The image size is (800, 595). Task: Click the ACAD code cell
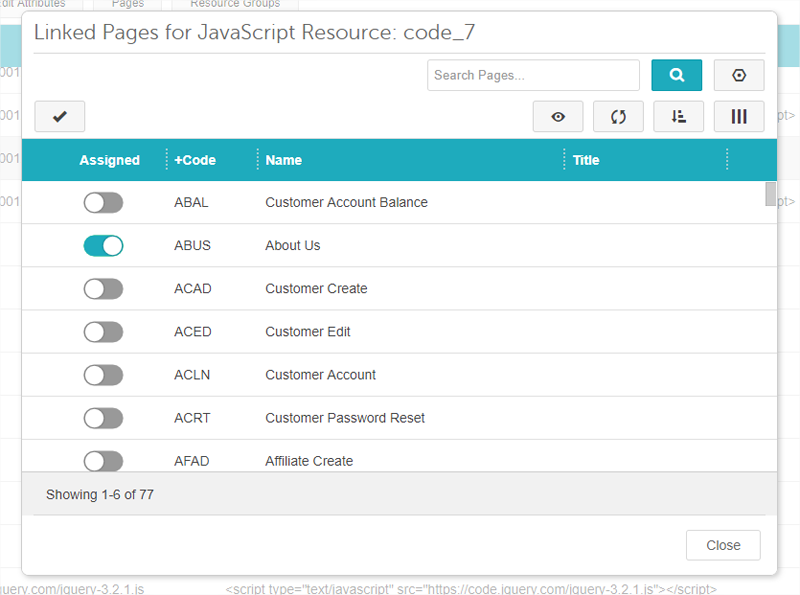click(x=193, y=289)
